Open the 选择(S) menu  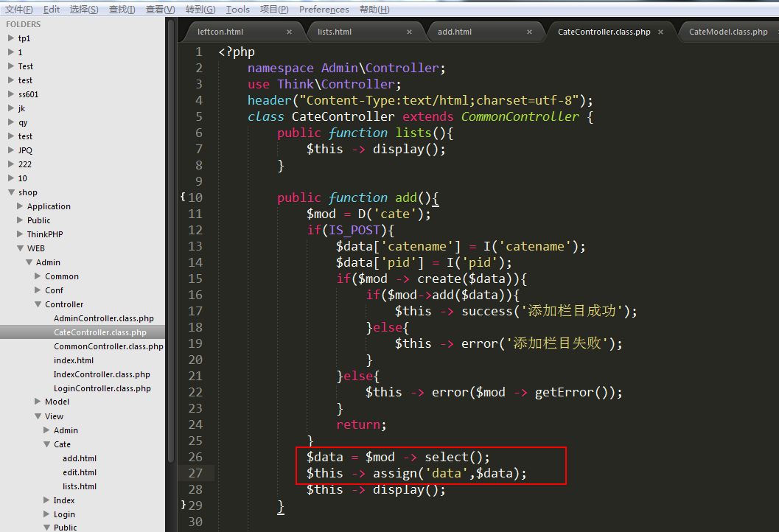pyautogui.click(x=84, y=10)
